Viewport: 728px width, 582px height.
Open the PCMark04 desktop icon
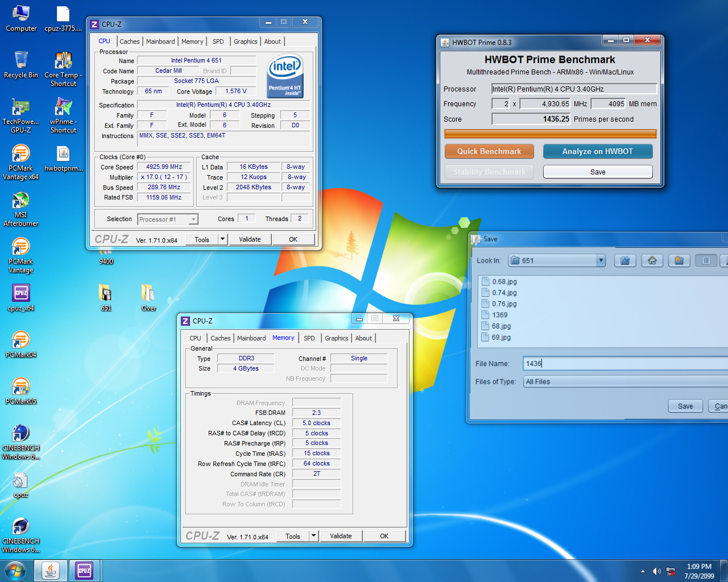click(x=21, y=344)
